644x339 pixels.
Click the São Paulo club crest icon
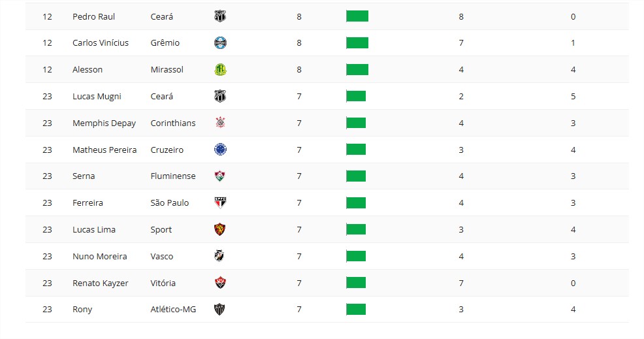pyautogui.click(x=220, y=203)
